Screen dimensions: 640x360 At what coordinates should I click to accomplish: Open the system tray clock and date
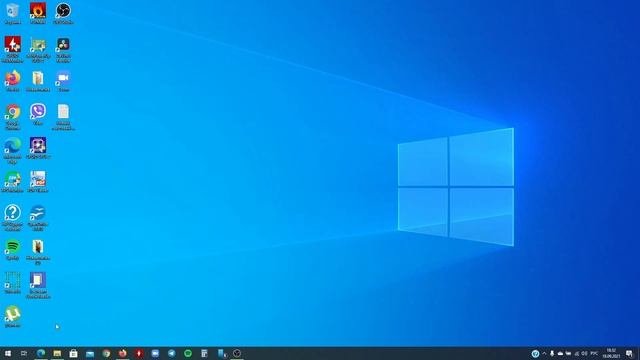click(x=611, y=353)
